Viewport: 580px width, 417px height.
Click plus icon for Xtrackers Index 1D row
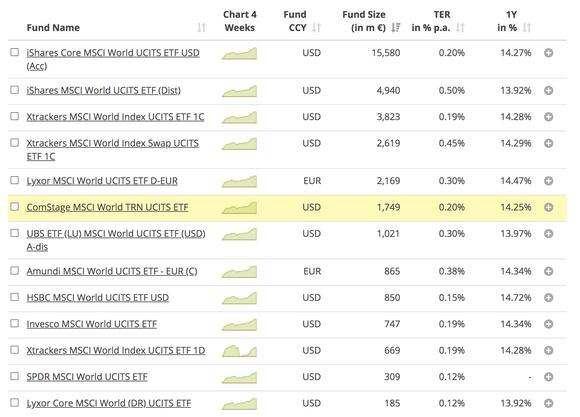click(x=549, y=350)
